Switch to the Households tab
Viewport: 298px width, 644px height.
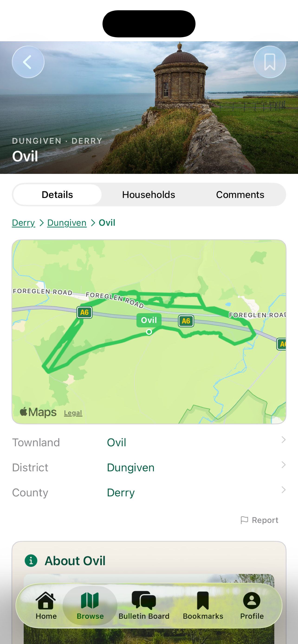148,194
